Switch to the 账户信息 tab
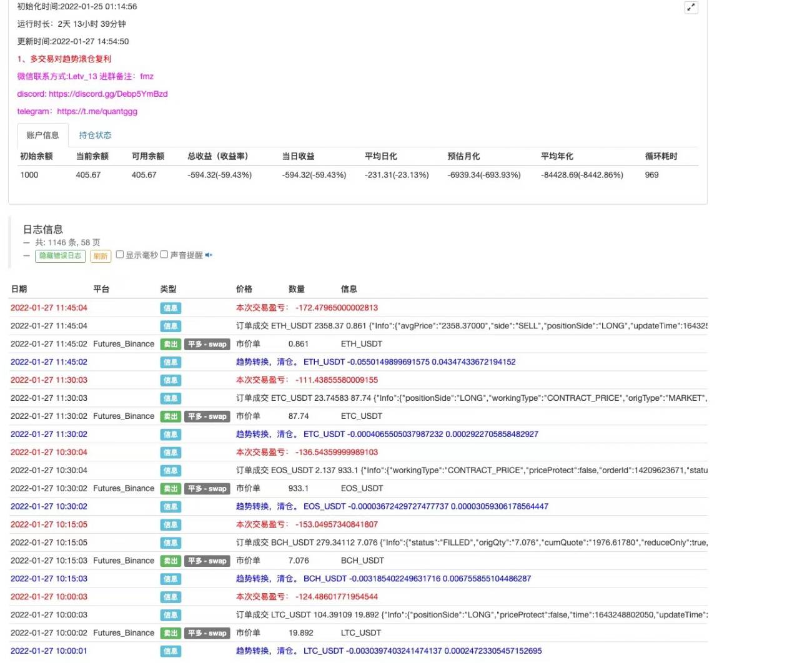Viewport: 812px width, 663px height. [42, 135]
